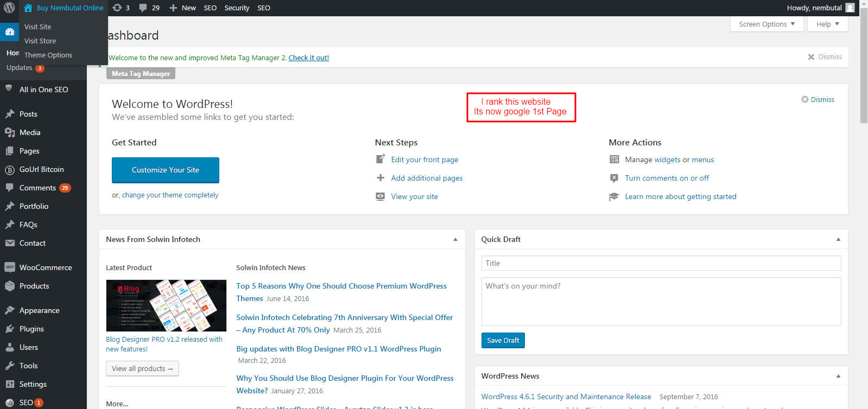Open Solwin Infotech 7th Anniversary article
The width and height of the screenshot is (868, 409).
(x=344, y=323)
